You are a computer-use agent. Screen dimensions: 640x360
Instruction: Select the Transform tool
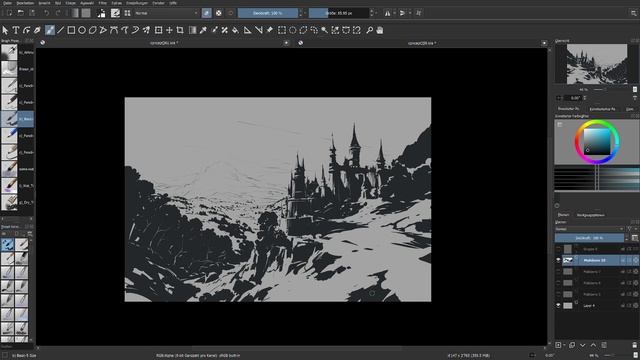coord(158,30)
